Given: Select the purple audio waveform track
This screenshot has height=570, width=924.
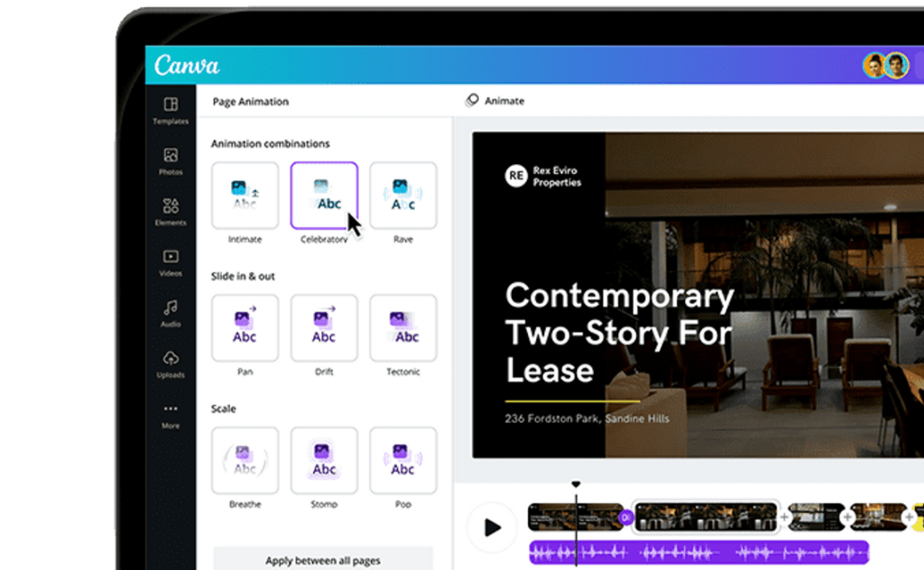Looking at the screenshot, I should click(699, 552).
